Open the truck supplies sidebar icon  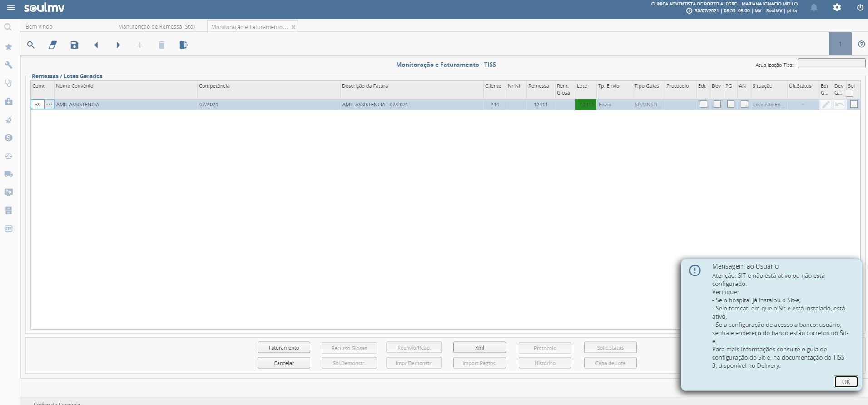[8, 174]
